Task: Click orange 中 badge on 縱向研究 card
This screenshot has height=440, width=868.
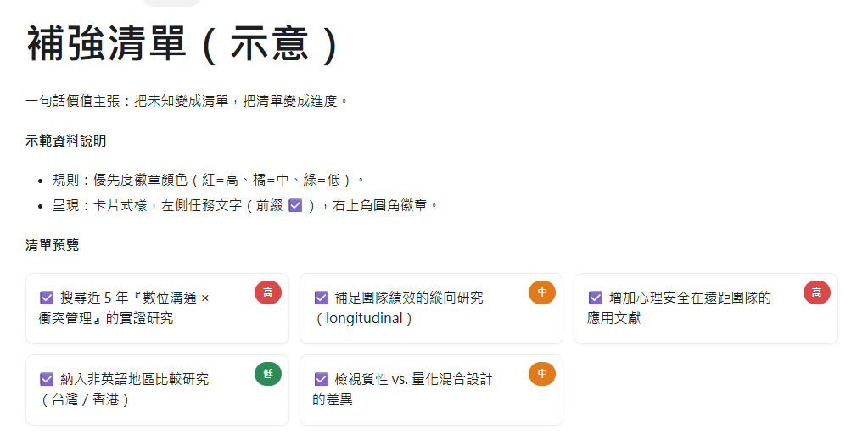Action: point(542,292)
